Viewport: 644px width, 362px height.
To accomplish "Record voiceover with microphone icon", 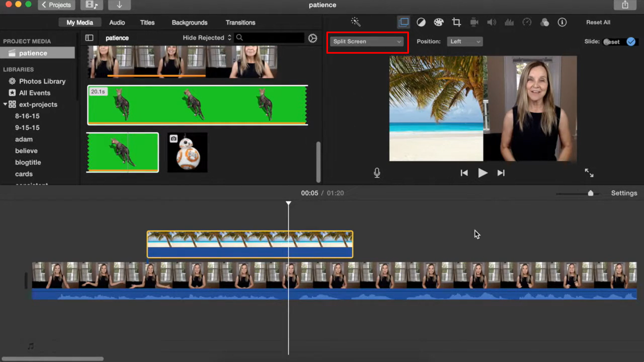I will (377, 173).
